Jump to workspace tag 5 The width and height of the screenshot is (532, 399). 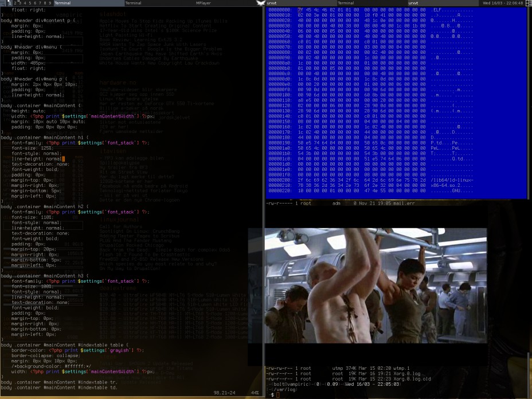[30, 3]
